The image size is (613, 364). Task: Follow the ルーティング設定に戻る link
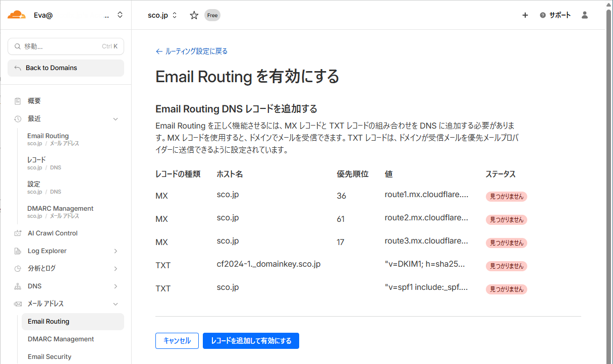pos(191,51)
